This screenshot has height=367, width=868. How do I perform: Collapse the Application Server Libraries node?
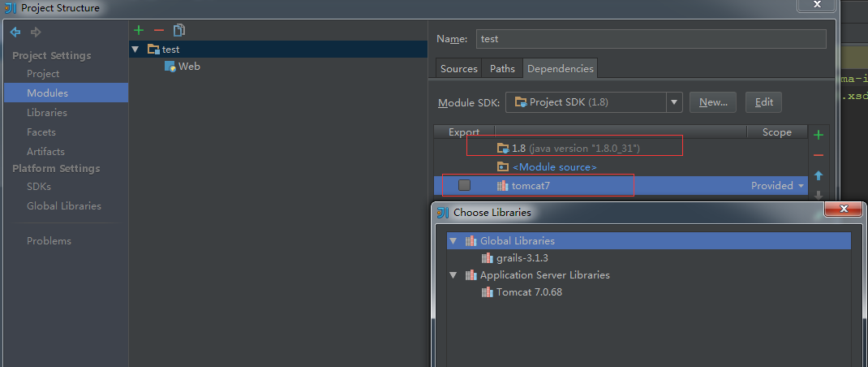tap(453, 275)
